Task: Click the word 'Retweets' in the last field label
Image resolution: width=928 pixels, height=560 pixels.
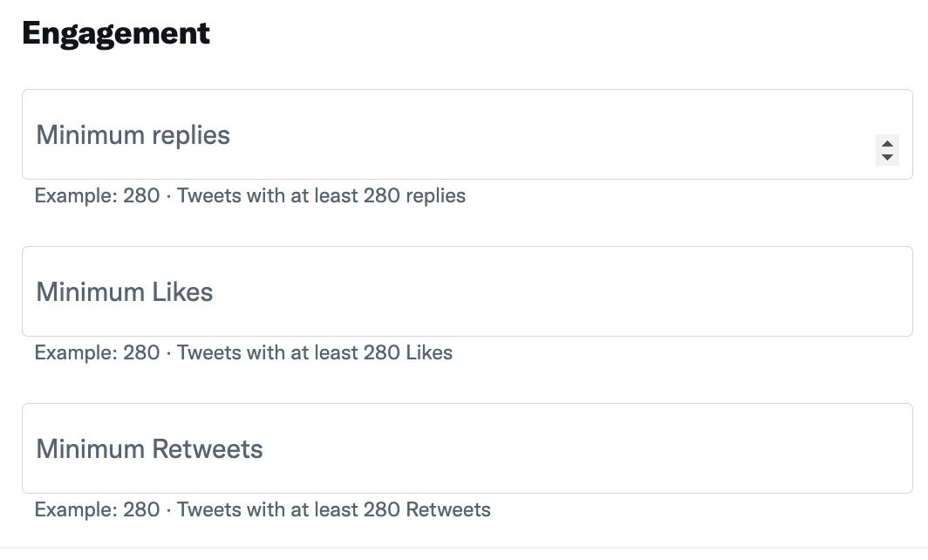Action: coord(208,449)
